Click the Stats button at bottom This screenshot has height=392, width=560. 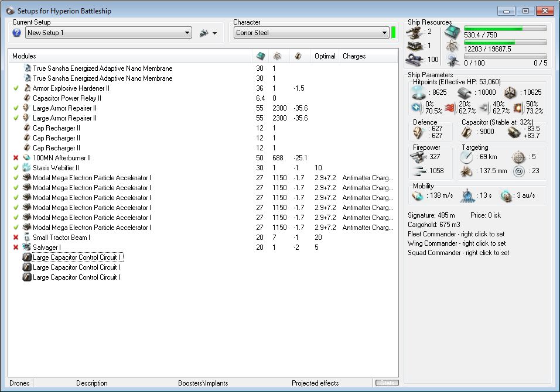pyautogui.click(x=387, y=383)
